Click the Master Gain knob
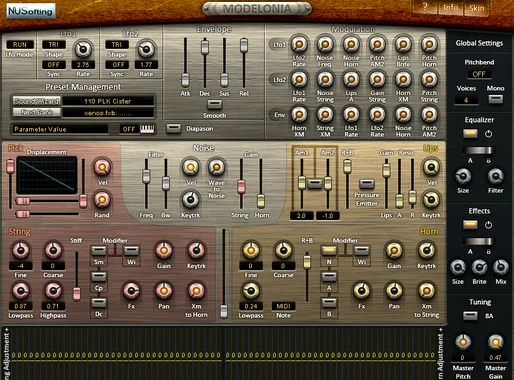Screen dimensions: 514x380 click(x=495, y=342)
